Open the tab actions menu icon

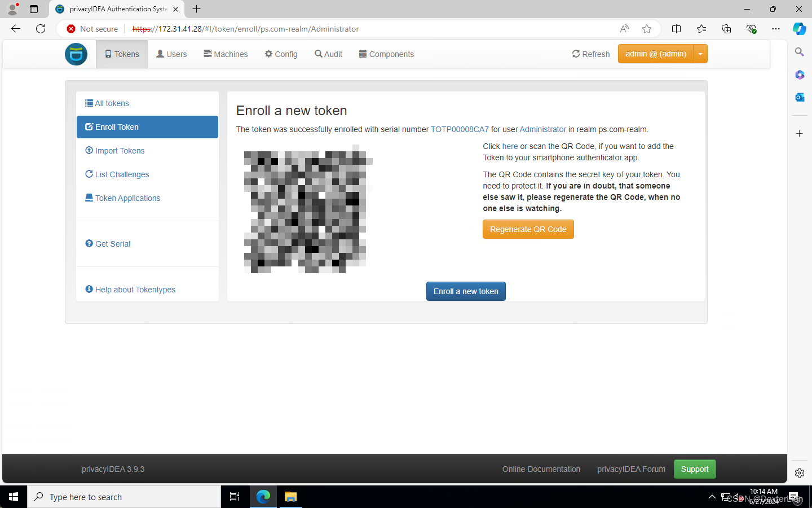pyautogui.click(x=34, y=9)
